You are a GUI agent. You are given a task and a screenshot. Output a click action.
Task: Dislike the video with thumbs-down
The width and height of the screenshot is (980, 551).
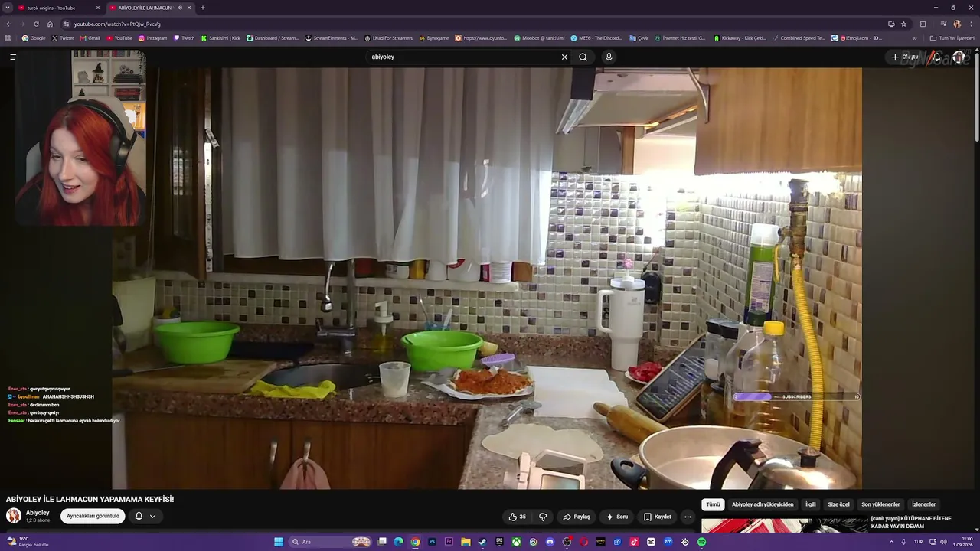pos(543,517)
